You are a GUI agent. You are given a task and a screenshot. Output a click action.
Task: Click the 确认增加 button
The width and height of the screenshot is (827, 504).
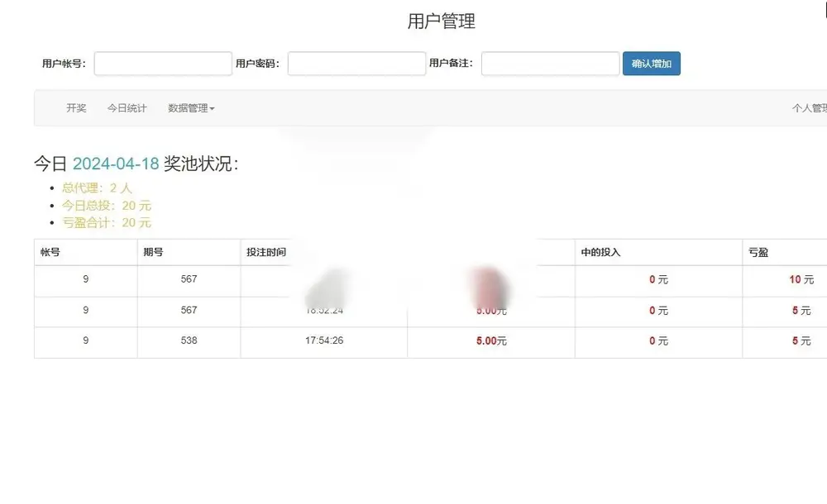[652, 64]
